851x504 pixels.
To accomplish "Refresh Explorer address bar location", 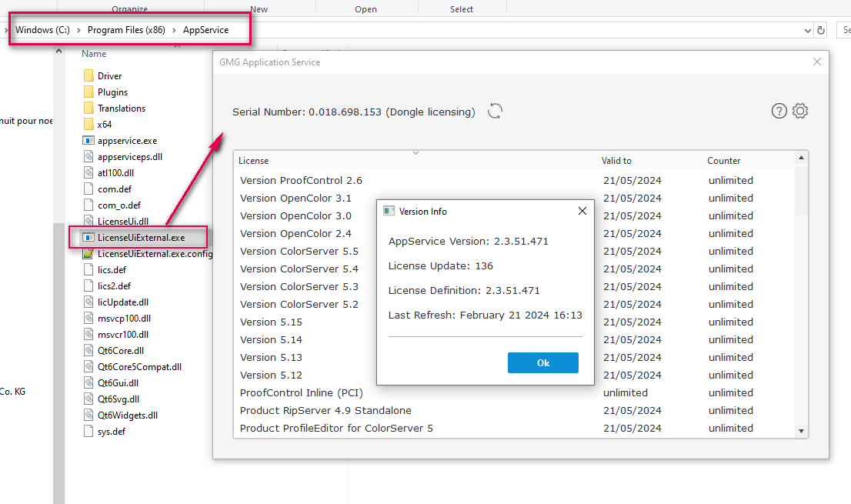I will 821,30.
